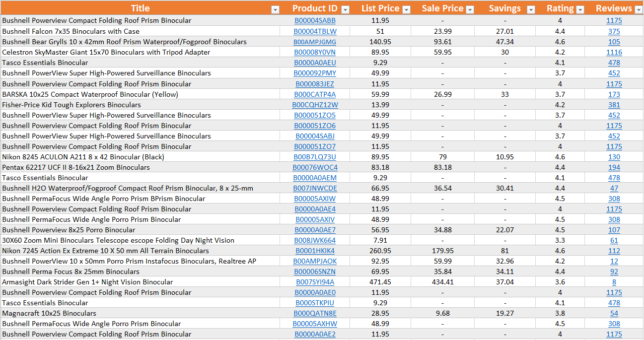Select the 'Bushnell Falcon 7x35 Binoculars with Case' cell
The height and width of the screenshot is (340, 644).
point(141,31)
